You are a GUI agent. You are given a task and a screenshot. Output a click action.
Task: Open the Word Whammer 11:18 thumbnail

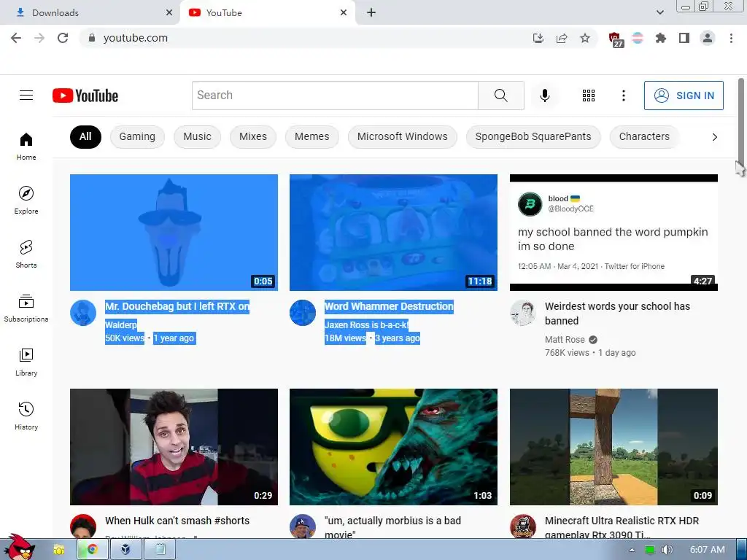393,233
